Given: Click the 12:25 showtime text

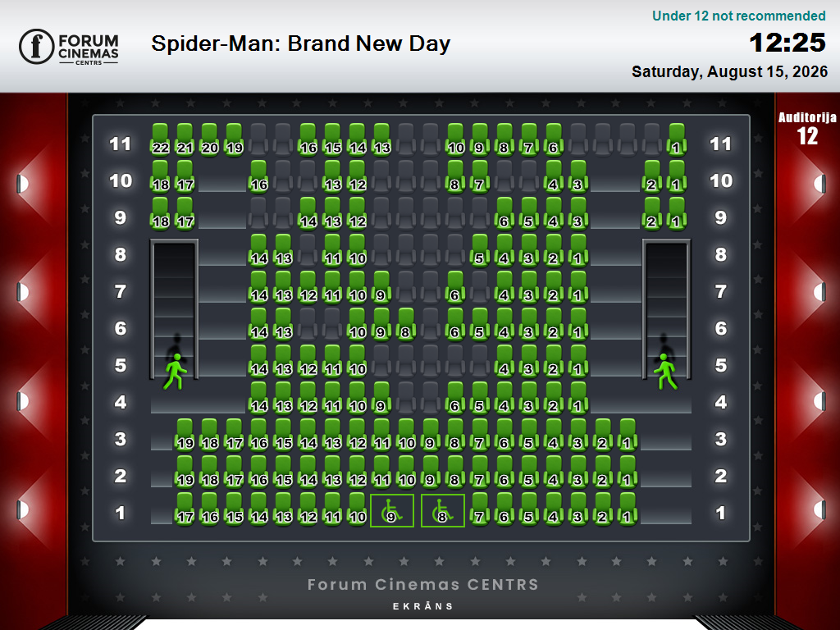Looking at the screenshot, I should [x=787, y=43].
